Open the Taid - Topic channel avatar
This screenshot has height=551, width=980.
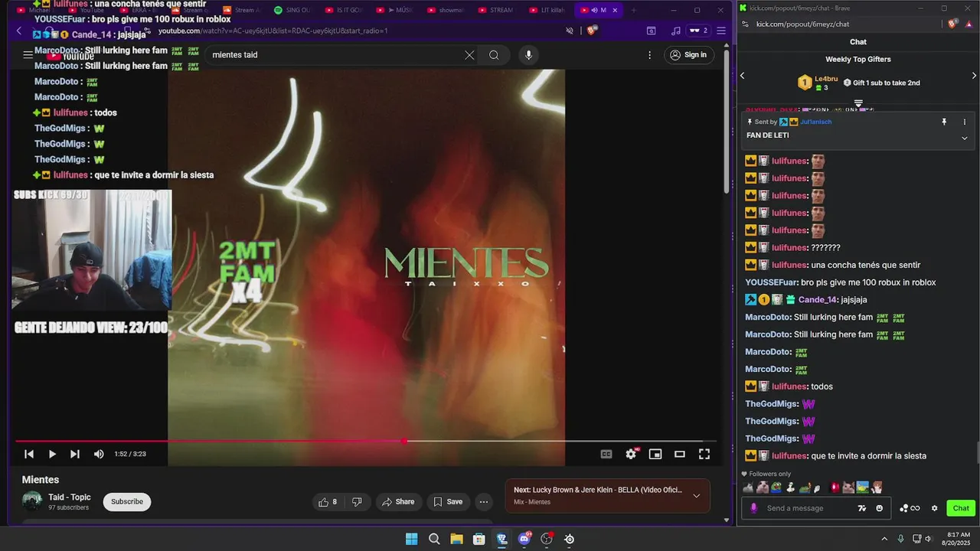click(32, 501)
